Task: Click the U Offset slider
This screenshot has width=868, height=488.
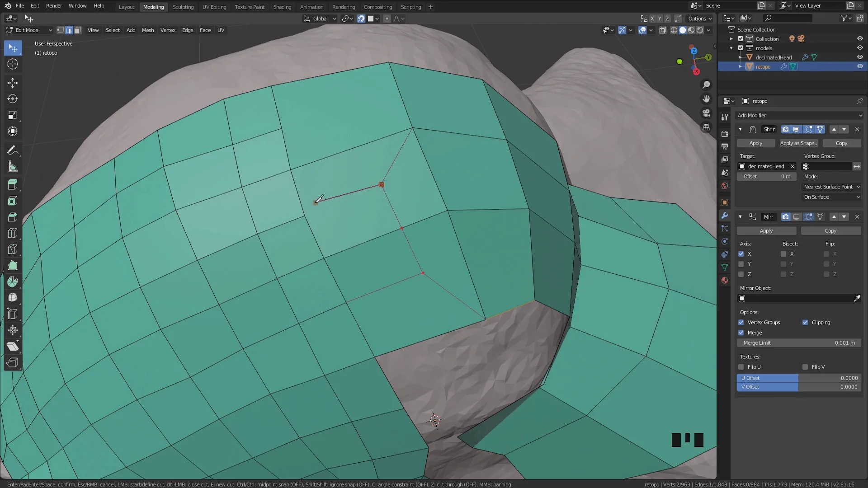Action: pos(799,378)
